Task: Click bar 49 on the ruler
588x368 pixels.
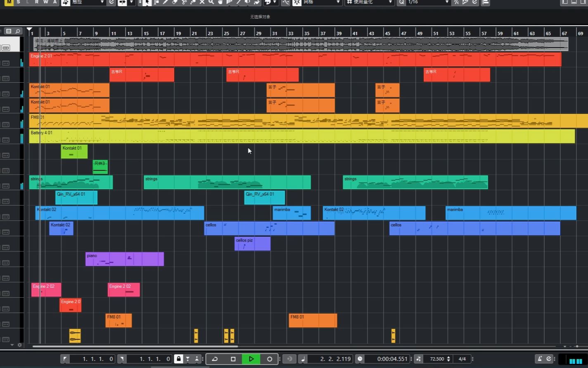Action: tap(420, 33)
